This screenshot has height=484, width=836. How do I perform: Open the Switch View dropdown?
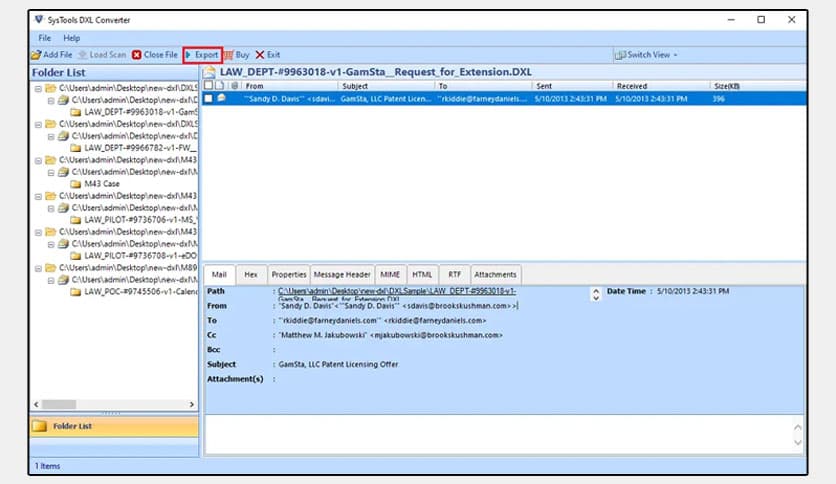[x=646, y=55]
